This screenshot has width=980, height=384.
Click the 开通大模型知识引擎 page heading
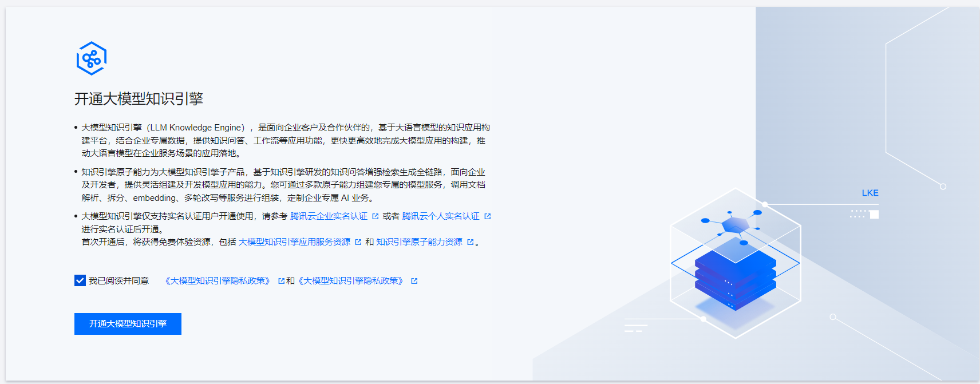pyautogui.click(x=139, y=99)
